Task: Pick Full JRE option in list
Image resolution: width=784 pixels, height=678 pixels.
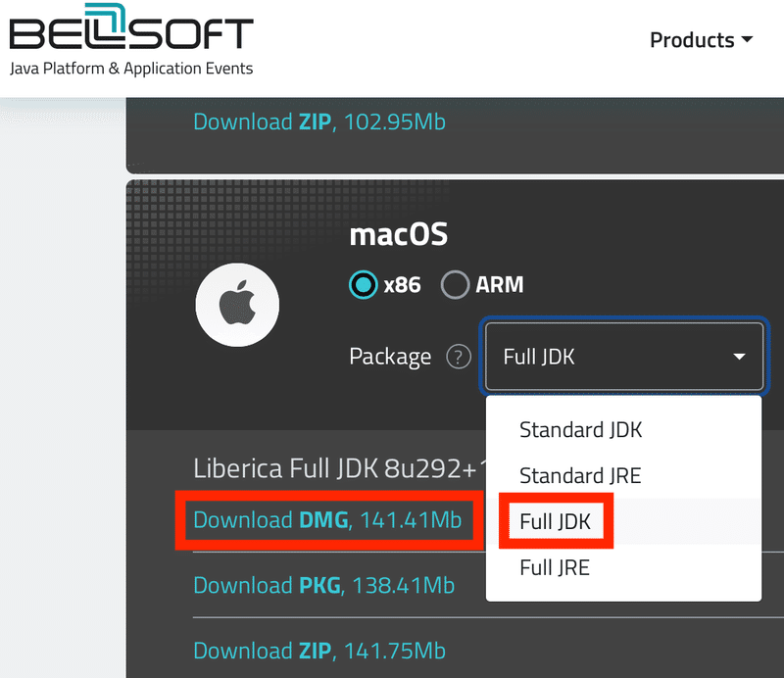Action: [x=555, y=567]
